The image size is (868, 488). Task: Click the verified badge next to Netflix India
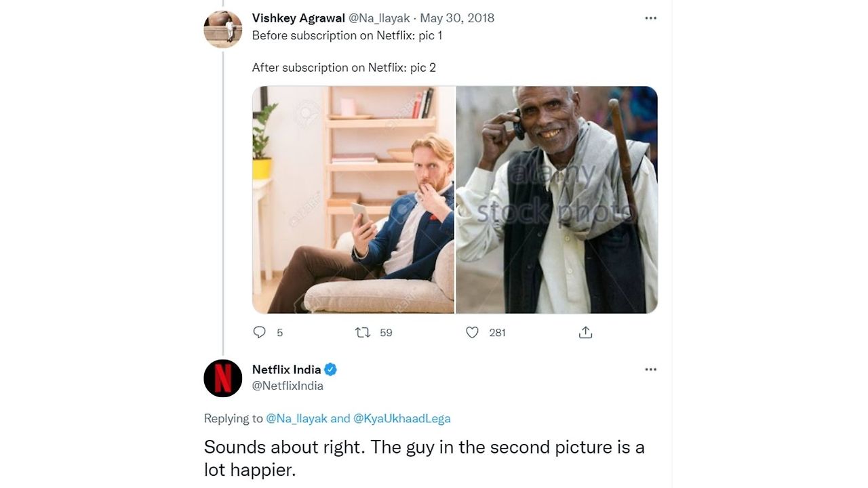(330, 369)
